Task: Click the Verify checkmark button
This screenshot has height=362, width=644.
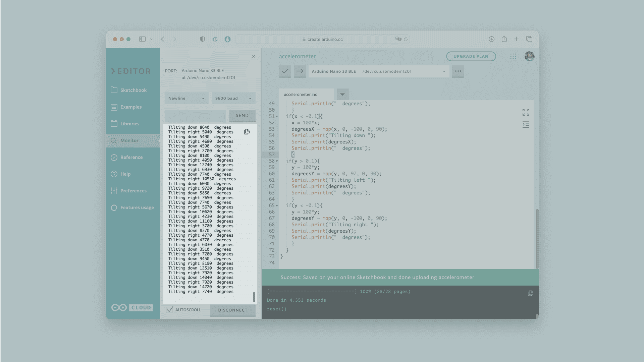Action: 285,71
